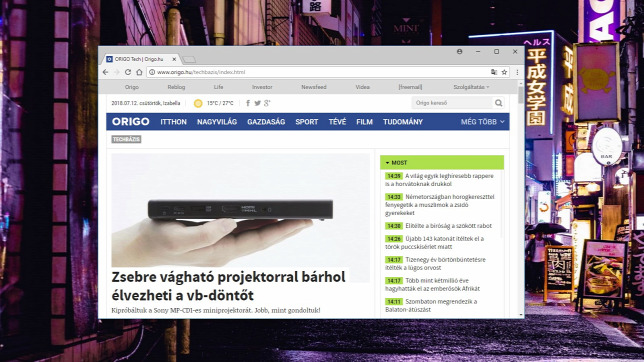Open the Zsebre vágható projektorral headline
Viewport: 644px width, 362px height.
228,286
